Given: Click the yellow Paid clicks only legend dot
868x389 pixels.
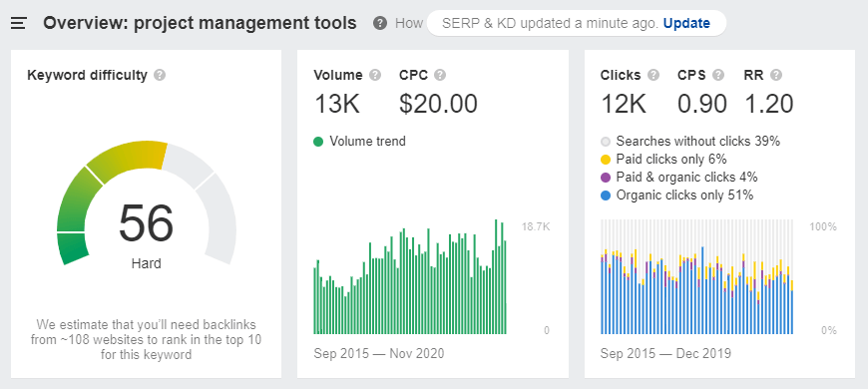Looking at the screenshot, I should click(x=606, y=160).
